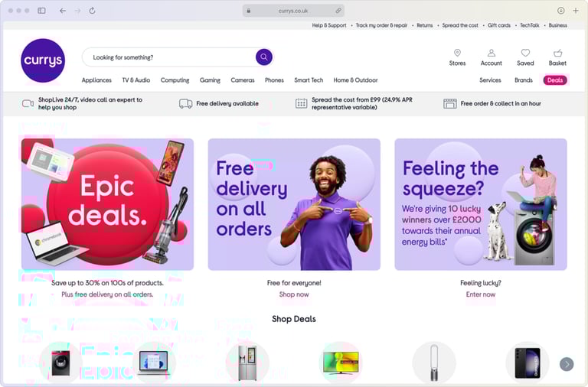The width and height of the screenshot is (588, 387).
Task: Click 'Spread the cost from £99' text
Action: point(362,103)
